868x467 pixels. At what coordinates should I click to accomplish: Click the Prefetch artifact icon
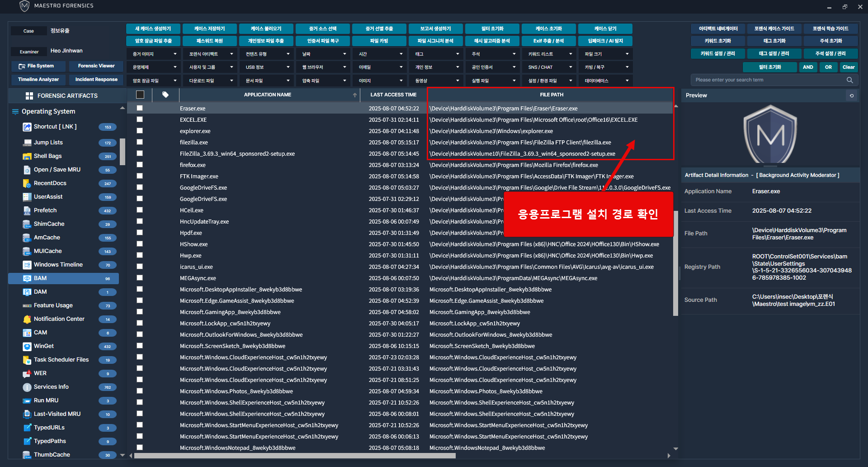pos(27,210)
